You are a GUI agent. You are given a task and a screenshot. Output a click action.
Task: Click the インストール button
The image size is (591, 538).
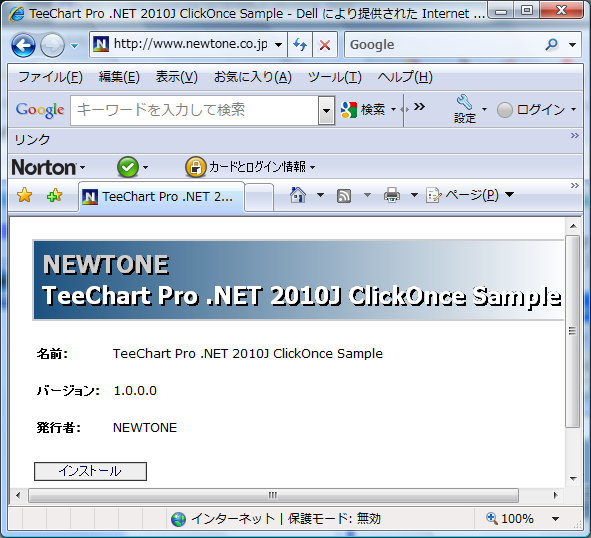coord(90,471)
